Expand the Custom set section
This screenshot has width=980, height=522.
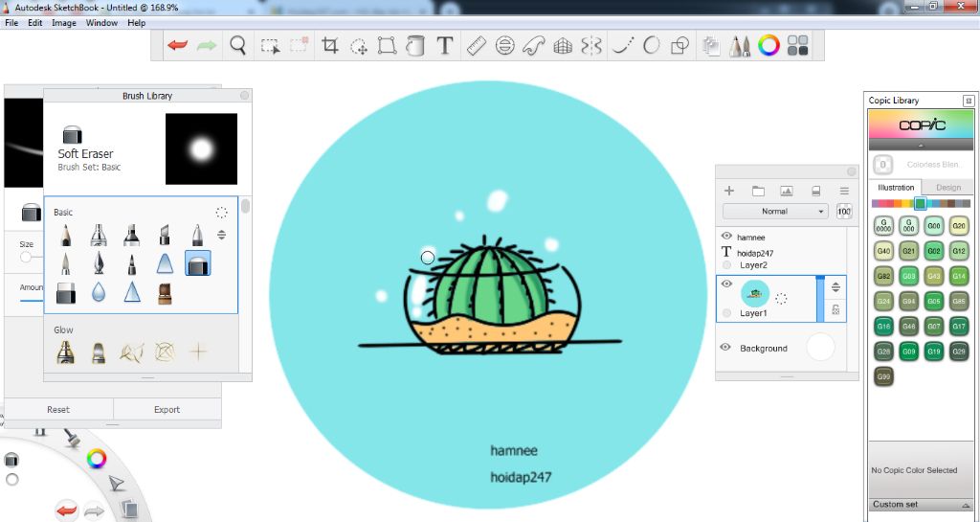click(x=922, y=504)
